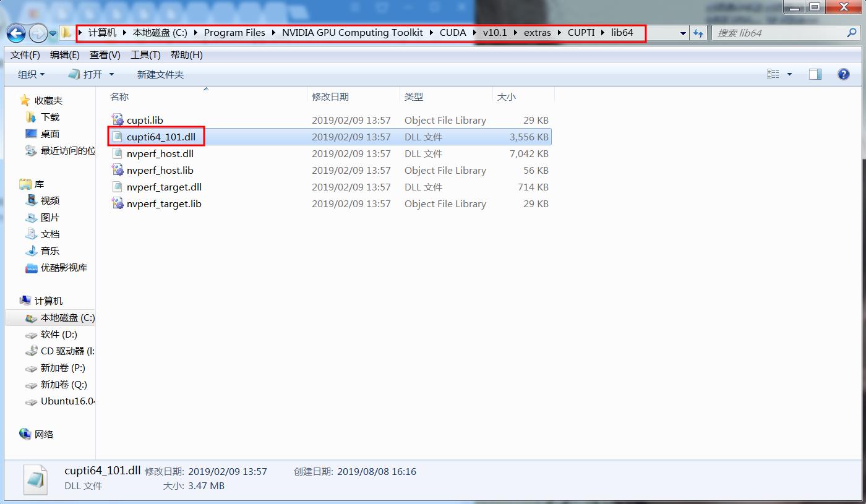The width and height of the screenshot is (866, 504).
Task: Click the refresh button beside the address bar
Action: 698,33
